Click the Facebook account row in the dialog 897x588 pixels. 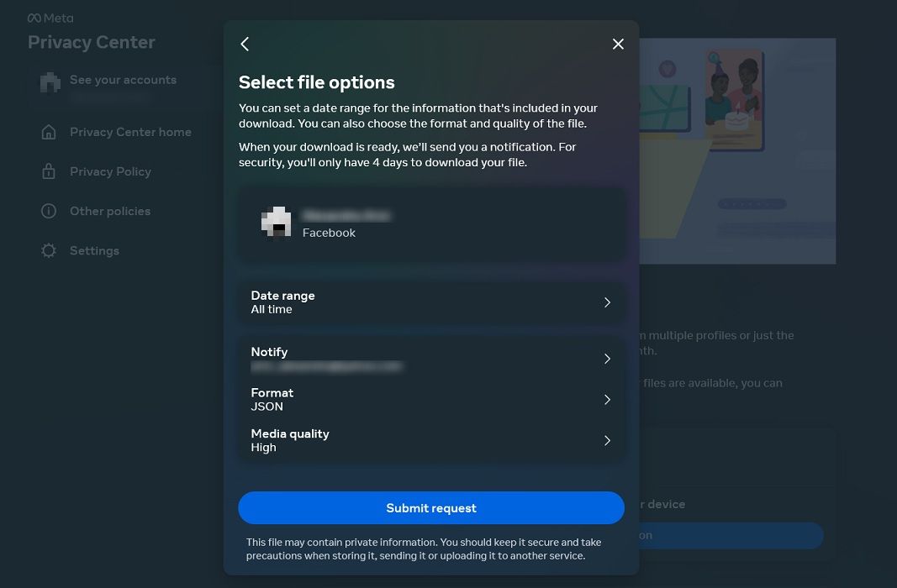coord(431,223)
